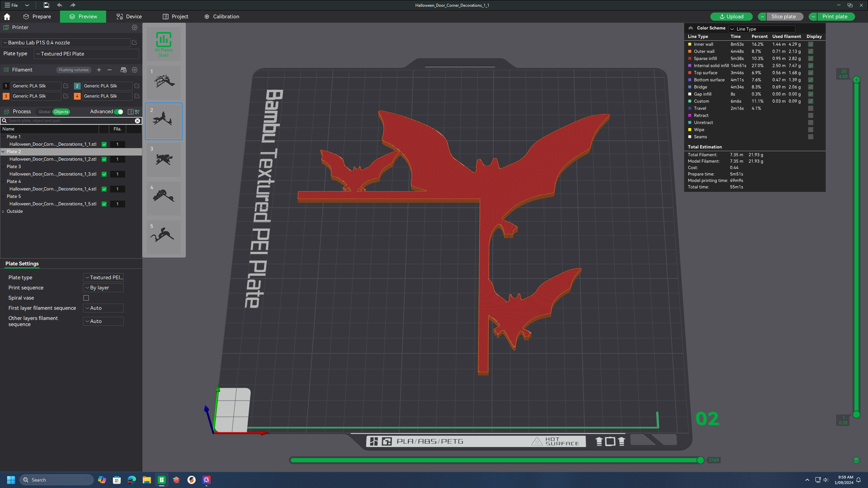This screenshot has height=488, width=868.
Task: Toggle Advanced mode switch
Action: tap(119, 112)
